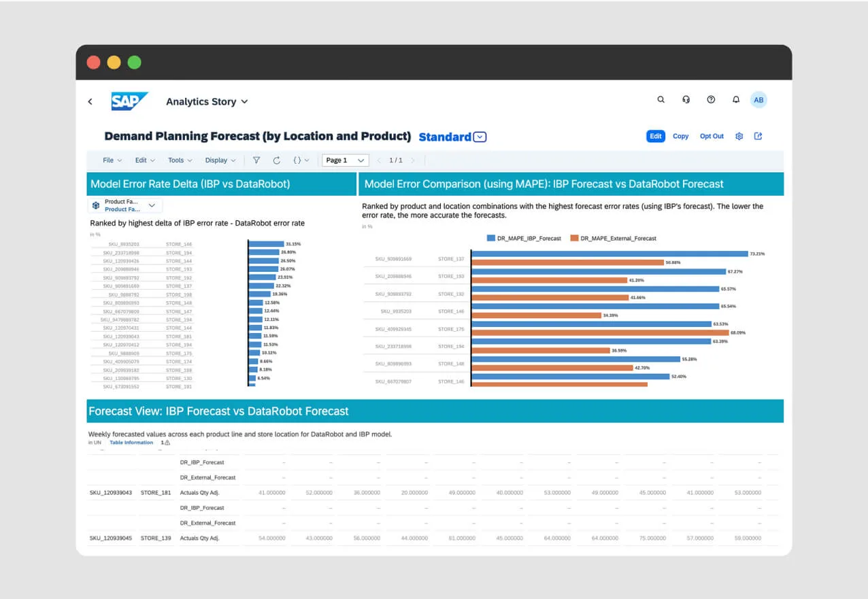The height and width of the screenshot is (599, 868).
Task: Click the macOS yellow minimize button
Action: (x=114, y=63)
